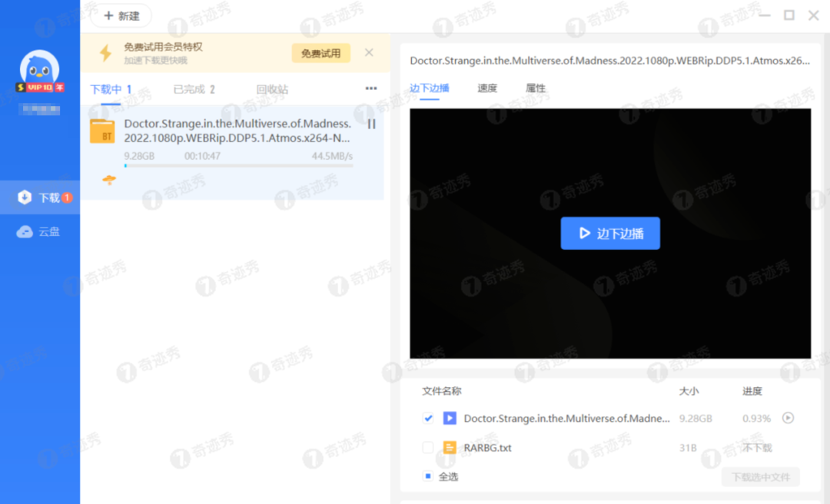Image resolution: width=830 pixels, height=504 pixels.
Task: Click the 不下载 status for RARBG.txt
Action: [x=757, y=448]
